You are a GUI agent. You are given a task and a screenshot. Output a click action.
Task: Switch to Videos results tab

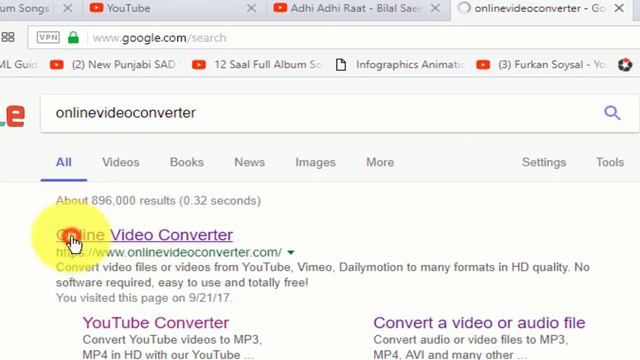(x=121, y=162)
